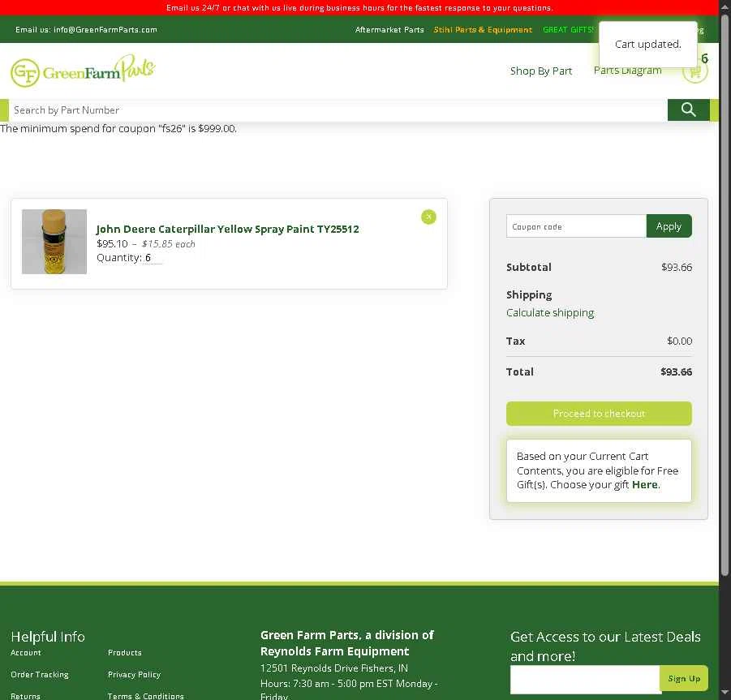
Task: Open Calculate shipping link
Action: pyautogui.click(x=550, y=313)
